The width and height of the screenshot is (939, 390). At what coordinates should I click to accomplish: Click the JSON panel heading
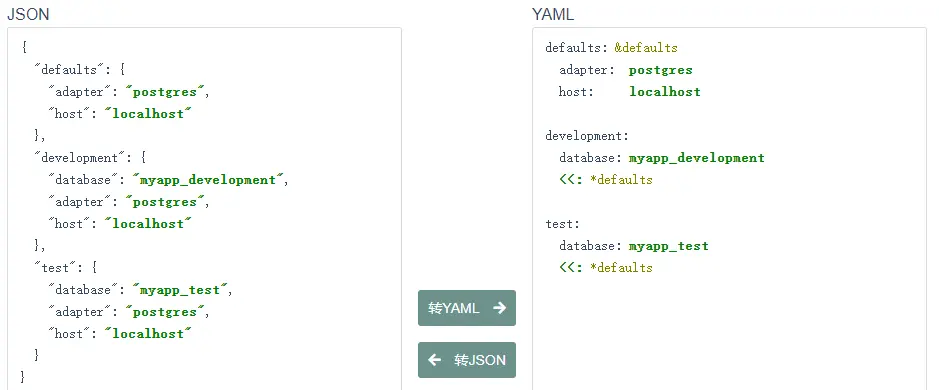28,14
